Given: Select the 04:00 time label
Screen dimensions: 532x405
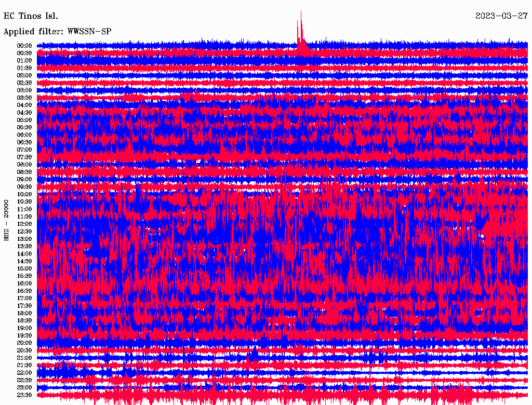Looking at the screenshot, I should (24, 105).
